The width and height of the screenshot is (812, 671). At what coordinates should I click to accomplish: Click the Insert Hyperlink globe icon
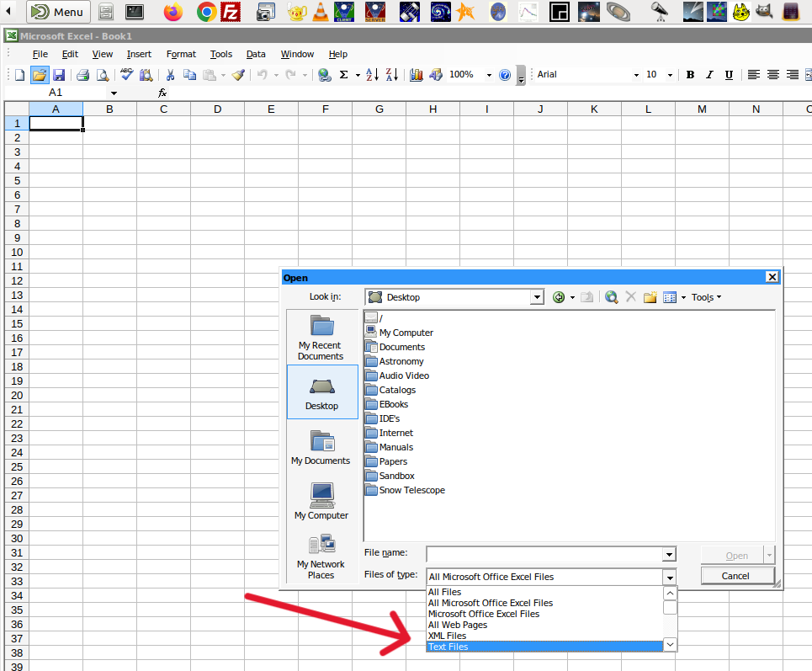[x=325, y=75]
